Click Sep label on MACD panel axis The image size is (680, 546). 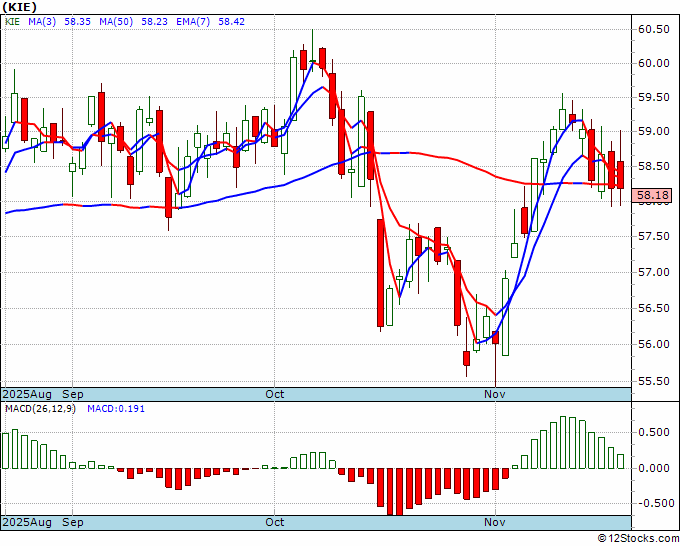[73, 522]
